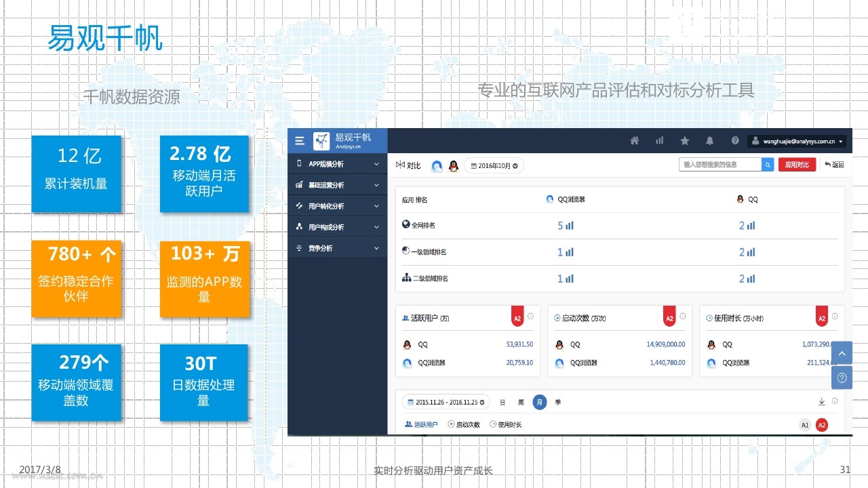Viewport: 868px width, 488px height.
Task: Select the 季 granularity option
Action: click(558, 402)
